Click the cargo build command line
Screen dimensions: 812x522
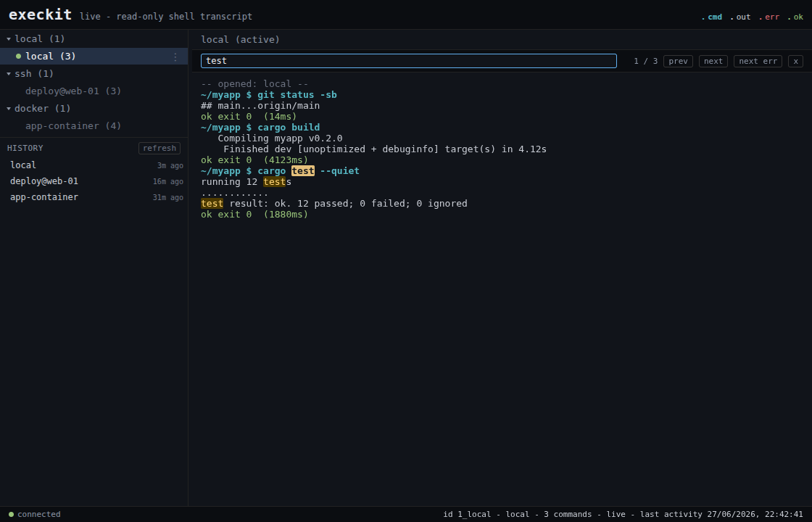point(260,128)
